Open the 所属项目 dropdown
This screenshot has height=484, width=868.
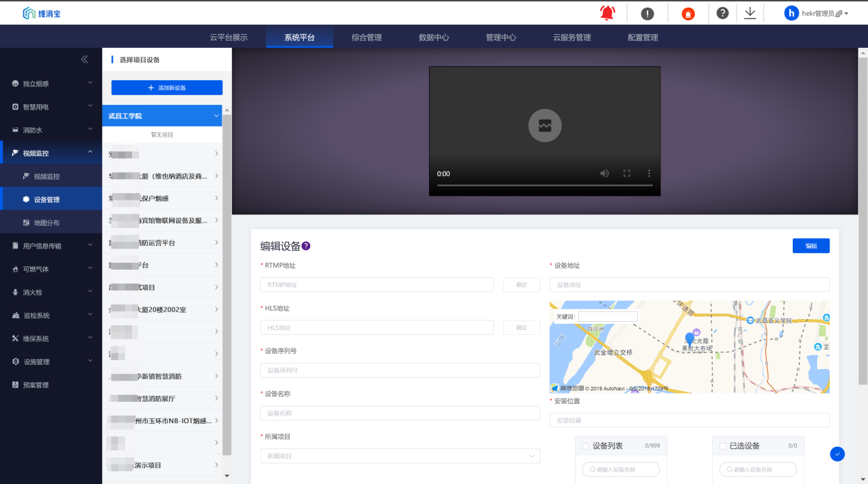(400, 456)
